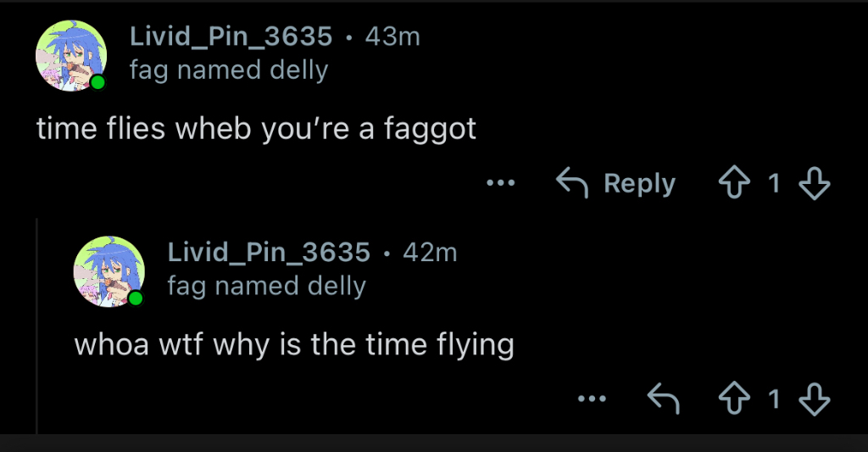
Task: Collapse the reply thread using the vertical line
Action: (36, 322)
